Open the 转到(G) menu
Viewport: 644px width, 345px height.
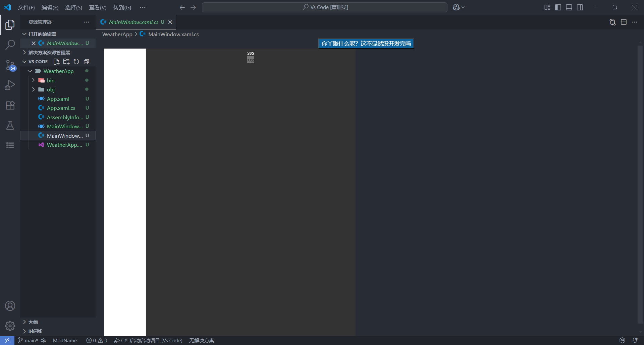coord(122,7)
